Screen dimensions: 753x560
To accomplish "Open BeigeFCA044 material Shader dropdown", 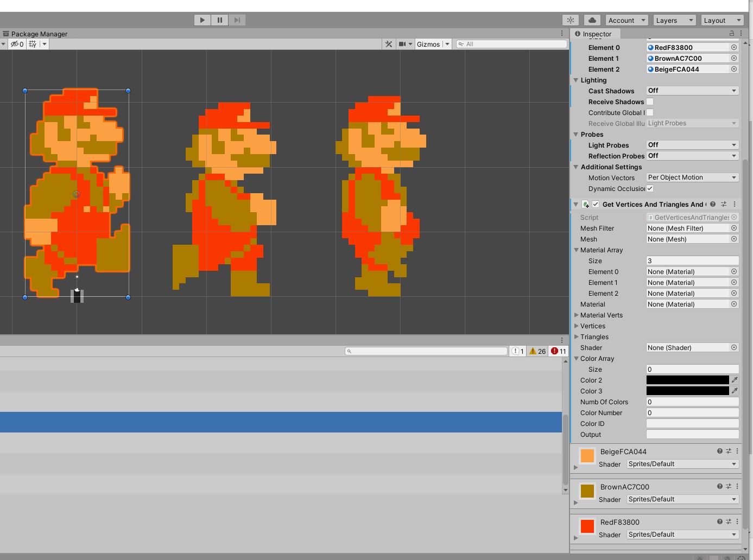I will pyautogui.click(x=682, y=464).
